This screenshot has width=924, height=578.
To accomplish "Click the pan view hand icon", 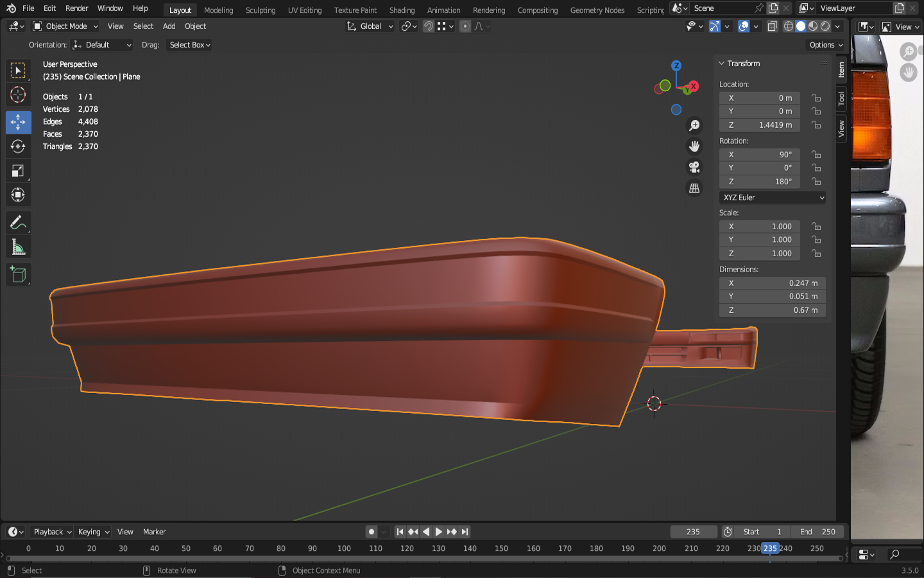I will tap(694, 146).
